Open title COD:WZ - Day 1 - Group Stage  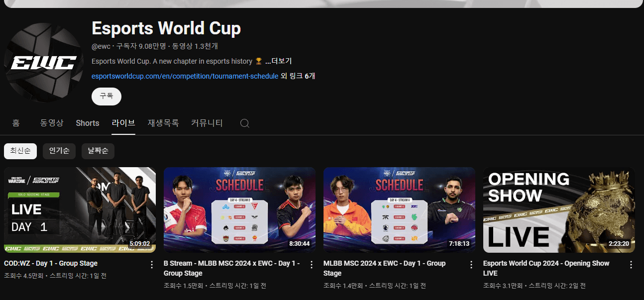(x=51, y=263)
